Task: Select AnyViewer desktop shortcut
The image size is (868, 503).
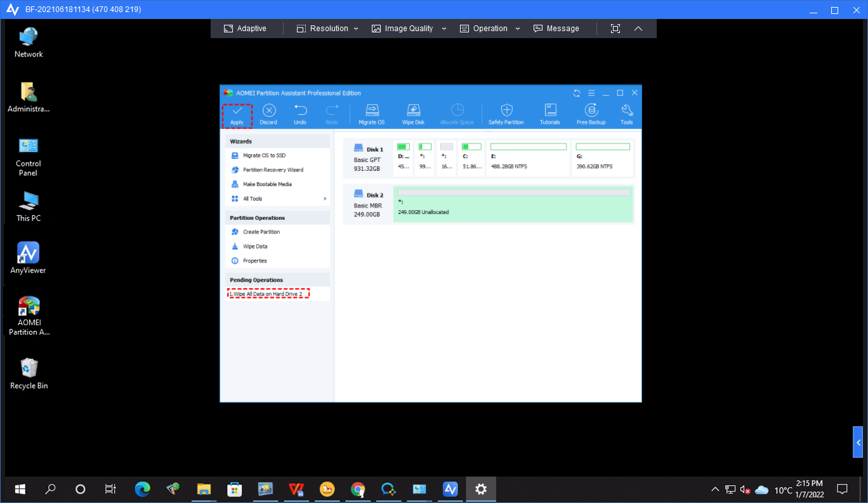Action: [x=29, y=258]
